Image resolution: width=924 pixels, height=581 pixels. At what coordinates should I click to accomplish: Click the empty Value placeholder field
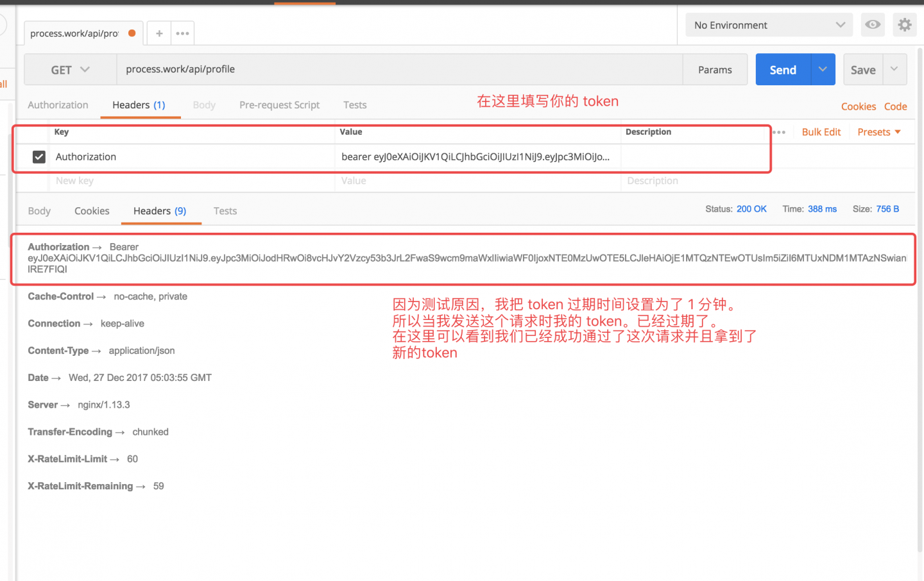(x=477, y=181)
